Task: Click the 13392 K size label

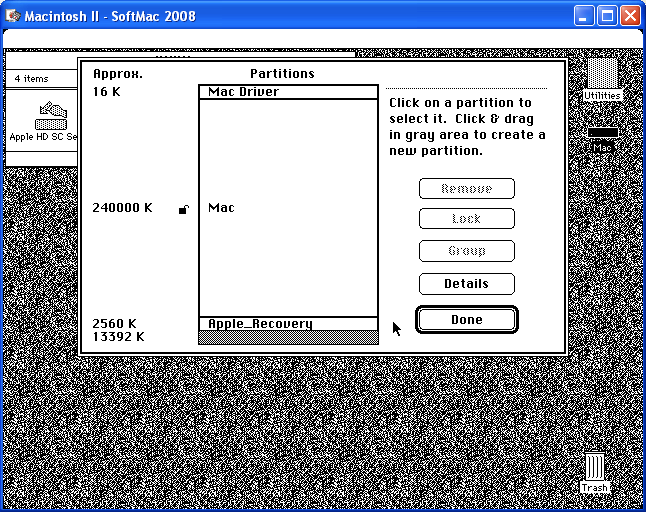Action: 118,337
